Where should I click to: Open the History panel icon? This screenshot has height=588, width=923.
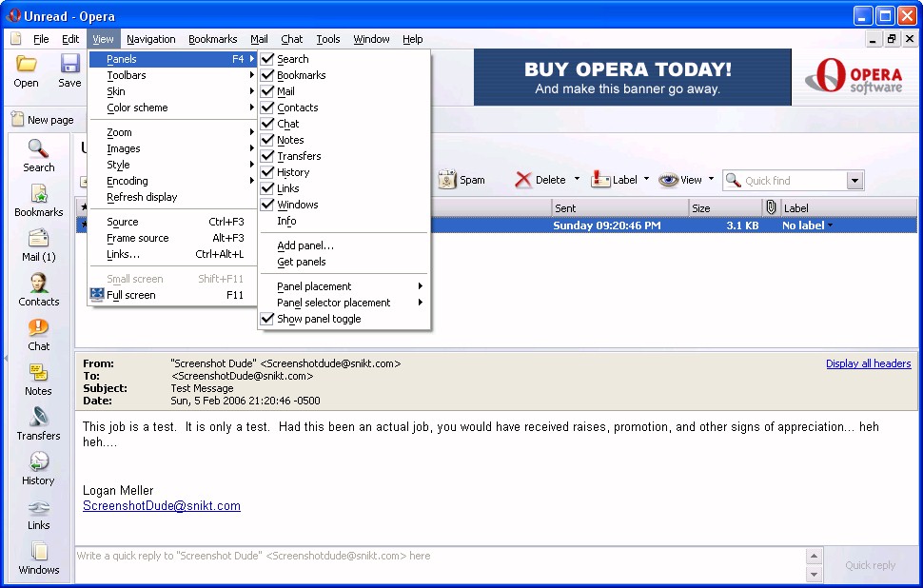38,461
